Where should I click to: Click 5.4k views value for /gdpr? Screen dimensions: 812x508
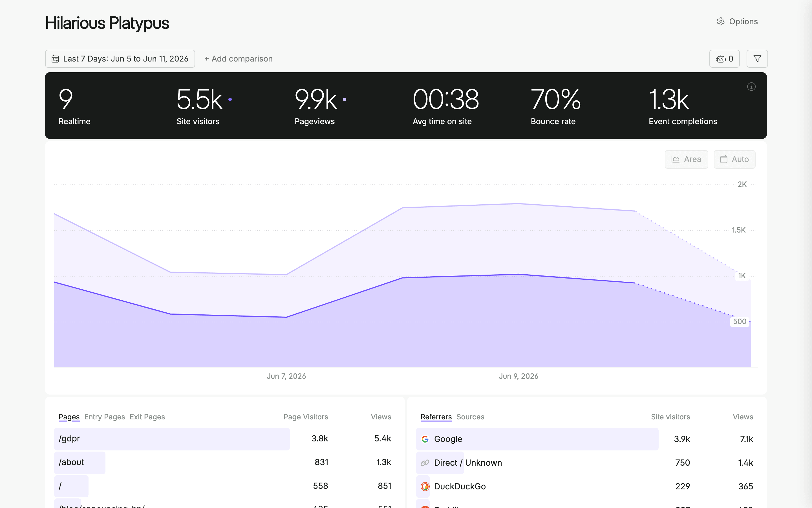383,439
